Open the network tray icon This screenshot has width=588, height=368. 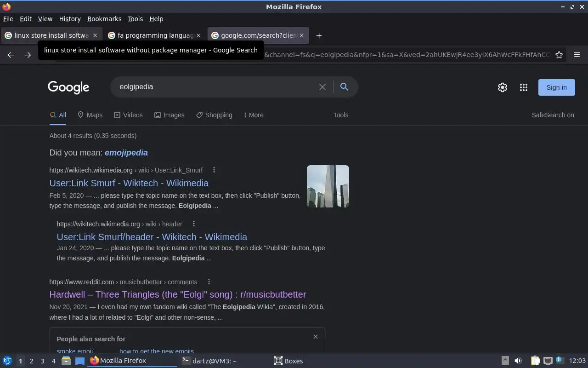(548, 361)
